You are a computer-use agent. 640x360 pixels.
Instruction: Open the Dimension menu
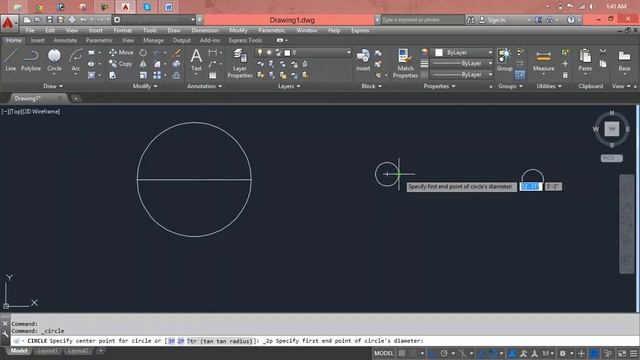[x=205, y=31]
